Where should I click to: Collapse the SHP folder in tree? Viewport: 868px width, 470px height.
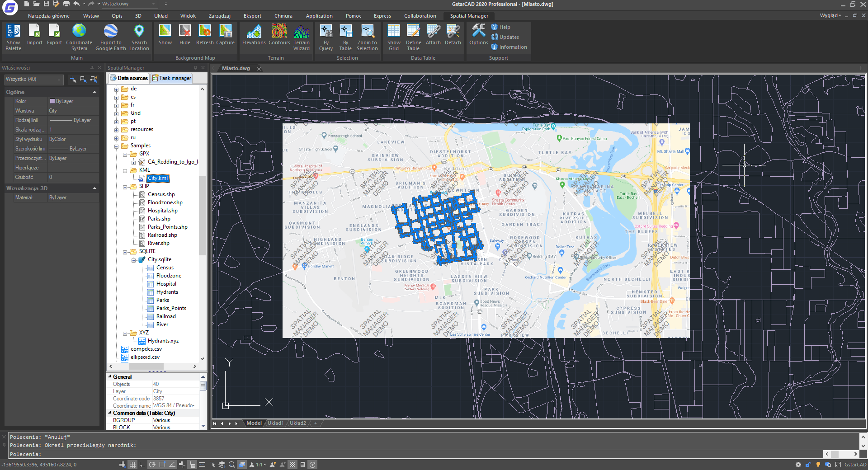coord(125,186)
